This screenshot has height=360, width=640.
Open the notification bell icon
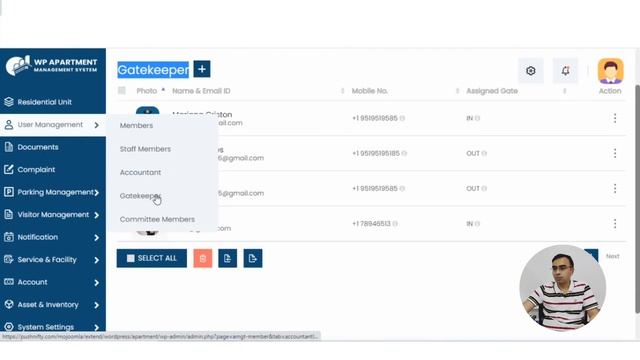(565, 71)
